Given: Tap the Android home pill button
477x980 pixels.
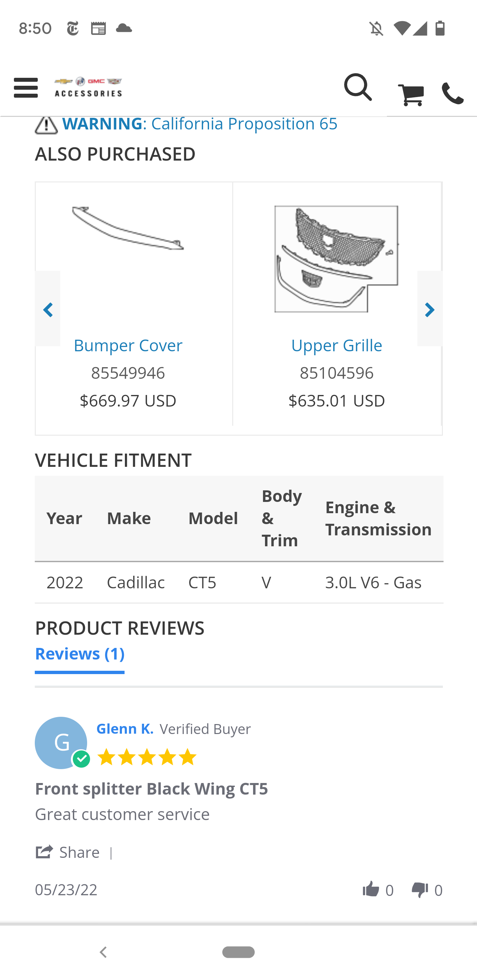Looking at the screenshot, I should pyautogui.click(x=238, y=952).
